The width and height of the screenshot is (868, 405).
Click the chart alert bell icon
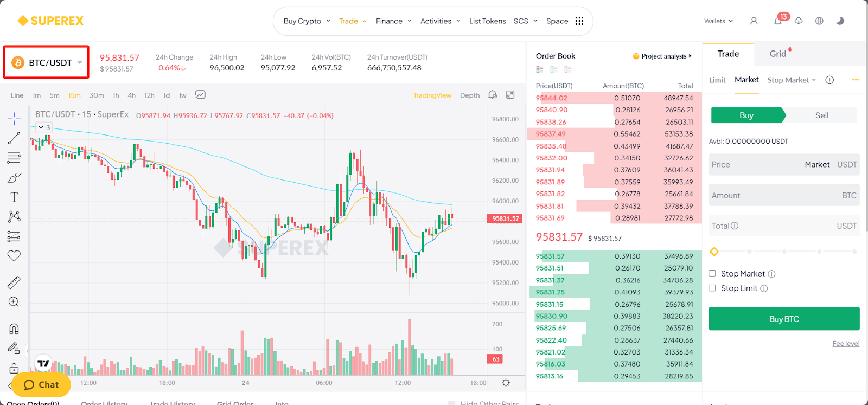pyautogui.click(x=493, y=95)
